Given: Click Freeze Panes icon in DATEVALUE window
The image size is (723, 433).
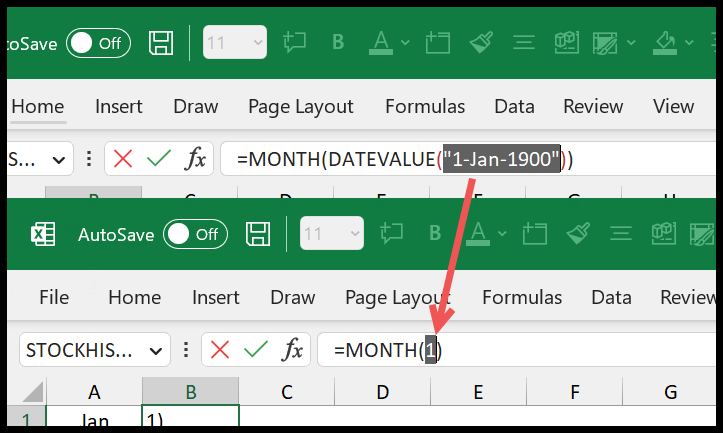Looking at the screenshot, I should point(438,43).
